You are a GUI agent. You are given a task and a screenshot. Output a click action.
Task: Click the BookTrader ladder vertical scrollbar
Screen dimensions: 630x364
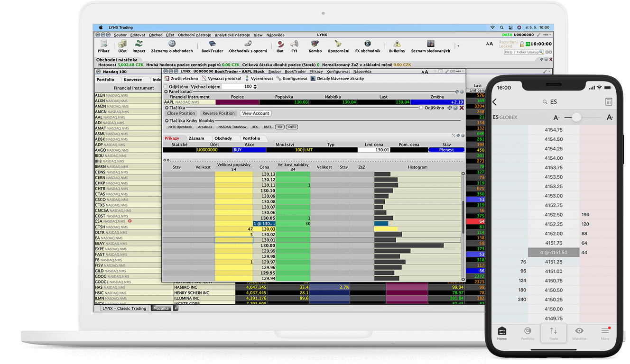tap(463, 216)
